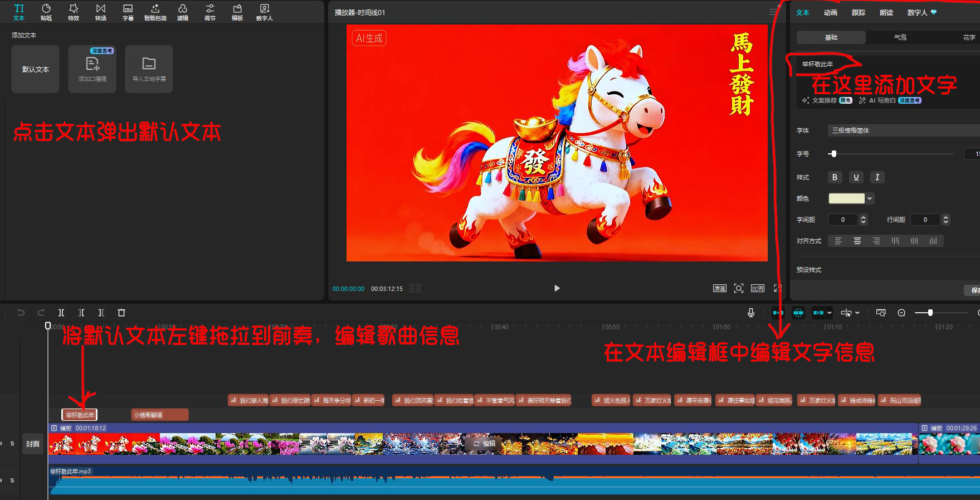Toggle underline text style

856,177
